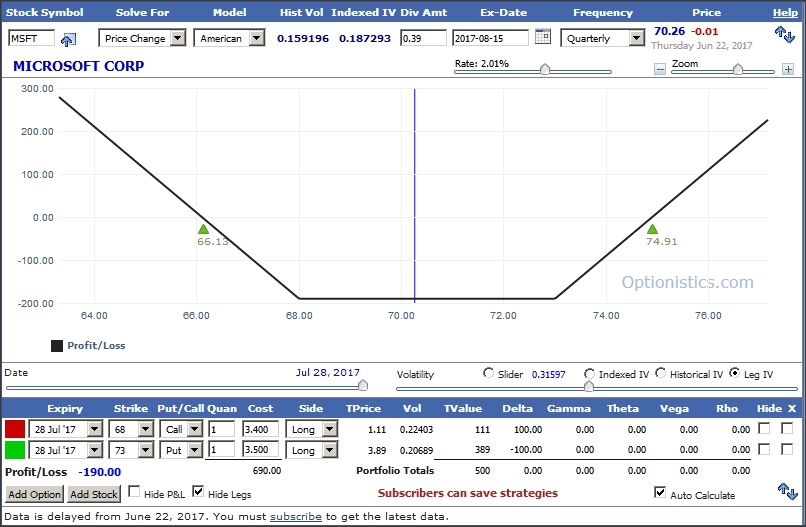Click the red call leg color swatch
The height and width of the screenshot is (527, 806).
[x=15, y=429]
